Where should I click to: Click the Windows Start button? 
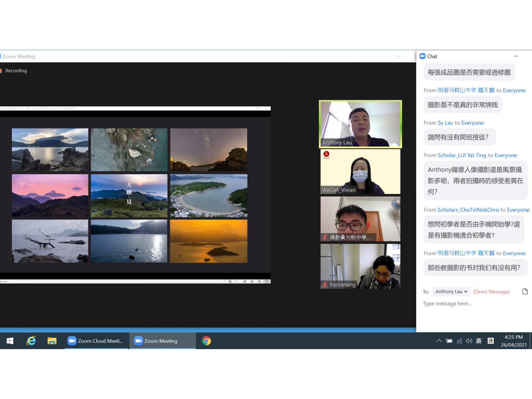click(10, 341)
